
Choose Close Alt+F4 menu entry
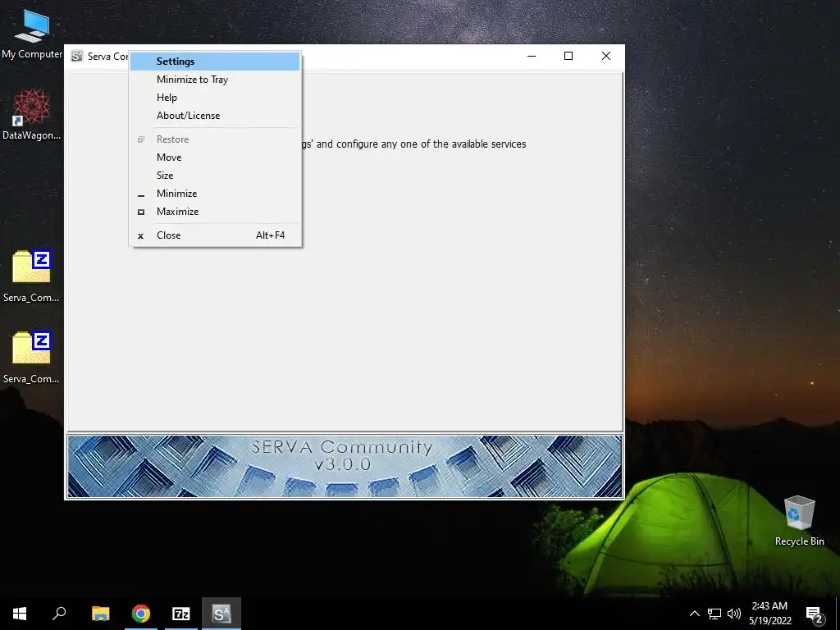click(x=215, y=235)
